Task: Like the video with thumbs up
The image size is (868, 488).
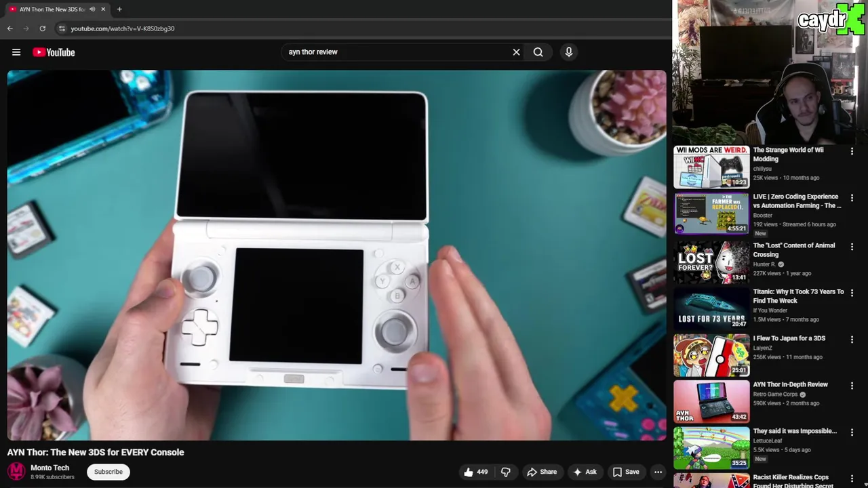Action: pos(475,472)
